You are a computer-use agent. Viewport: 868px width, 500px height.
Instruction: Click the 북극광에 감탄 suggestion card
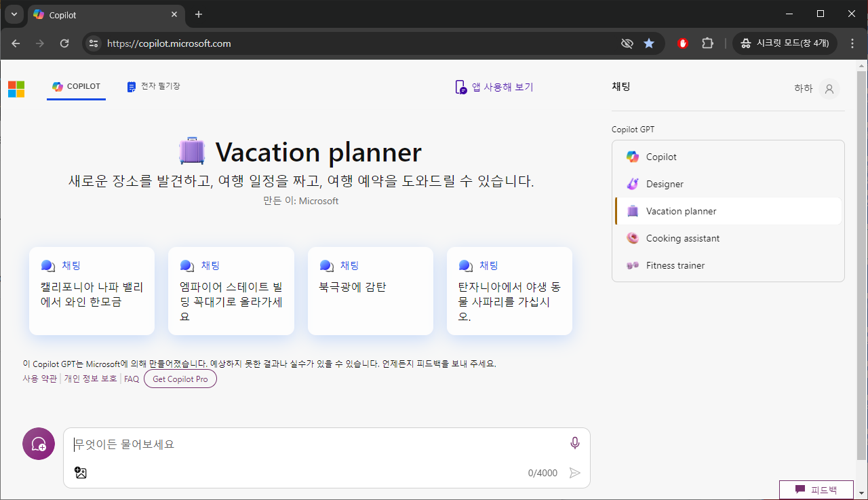[x=370, y=291]
